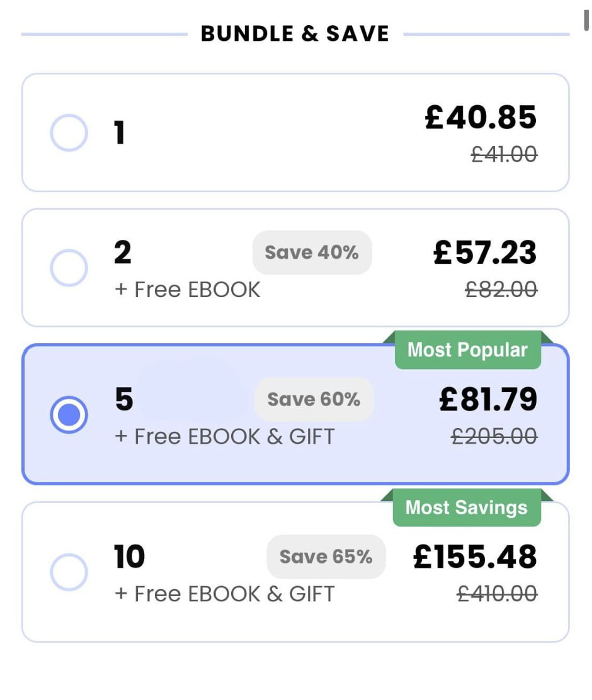
Task: Click the page scrollbar
Action: [586, 21]
